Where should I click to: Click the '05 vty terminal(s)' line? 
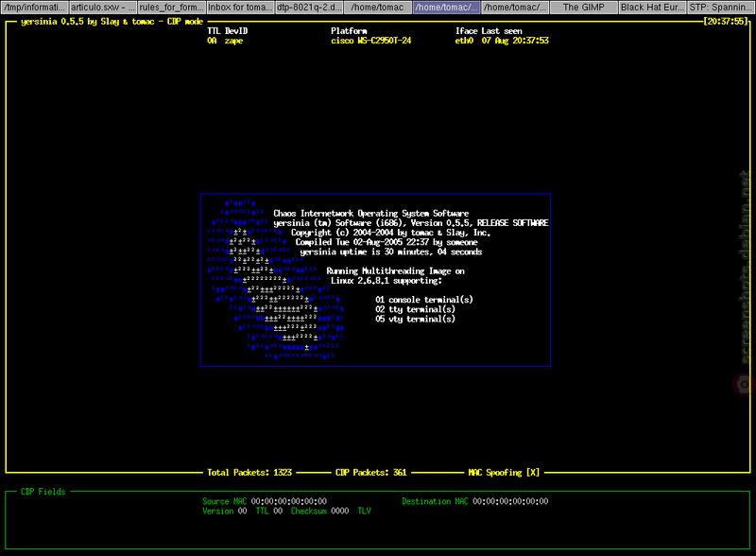click(x=415, y=319)
